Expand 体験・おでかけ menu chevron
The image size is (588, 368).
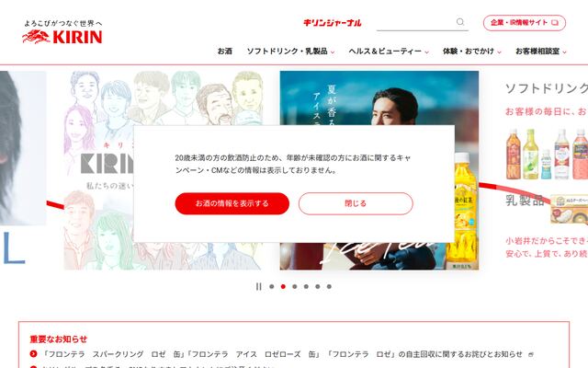point(499,52)
